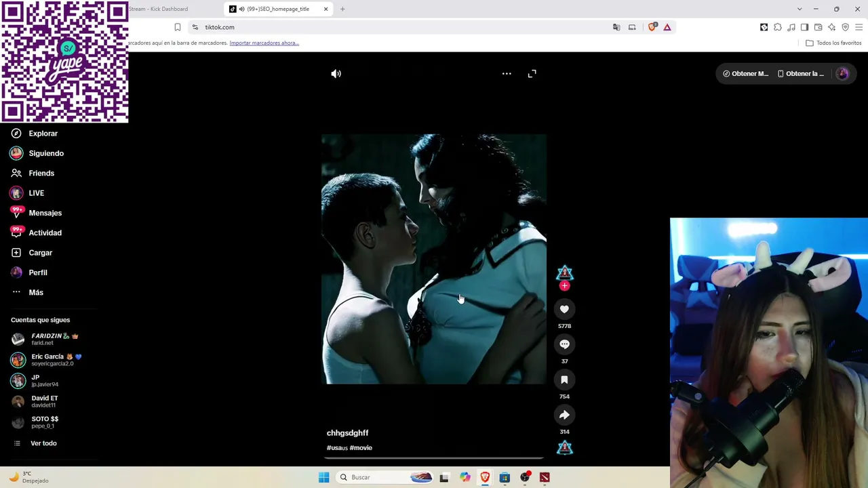The width and height of the screenshot is (868, 488).
Task: Click the Importar marcadores ahora link
Action: [x=264, y=43]
